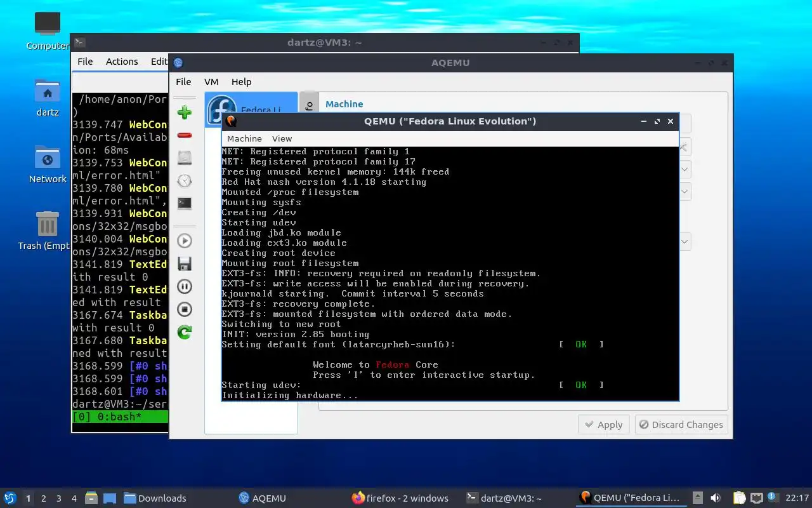Click the QEMU window title bar icon
812x508 pixels.
pyautogui.click(x=231, y=121)
